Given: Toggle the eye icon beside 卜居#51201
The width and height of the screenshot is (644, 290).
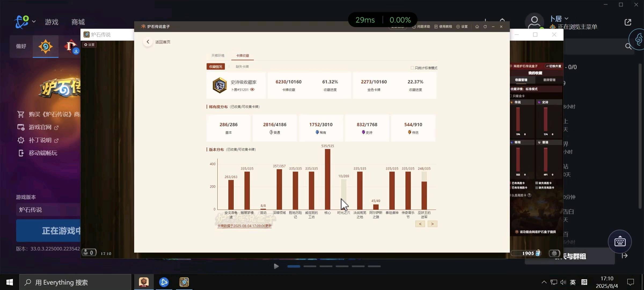Looking at the screenshot, I should (252, 90).
